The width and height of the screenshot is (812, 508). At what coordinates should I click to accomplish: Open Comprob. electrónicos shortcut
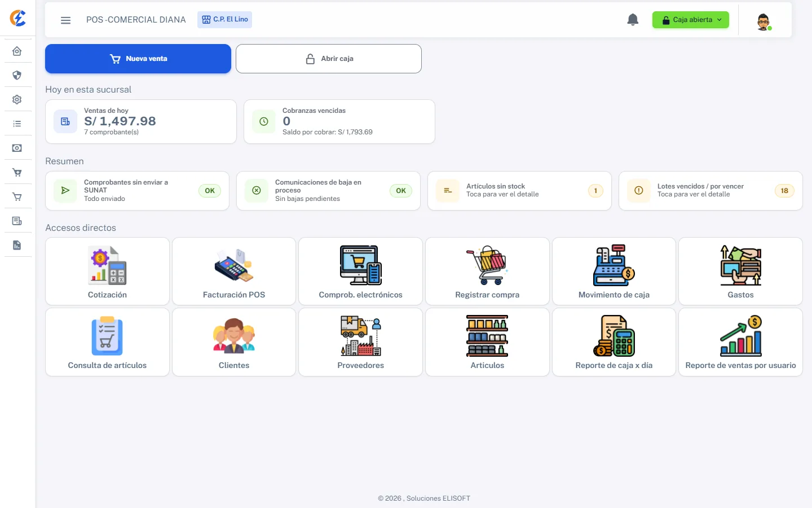click(361, 271)
